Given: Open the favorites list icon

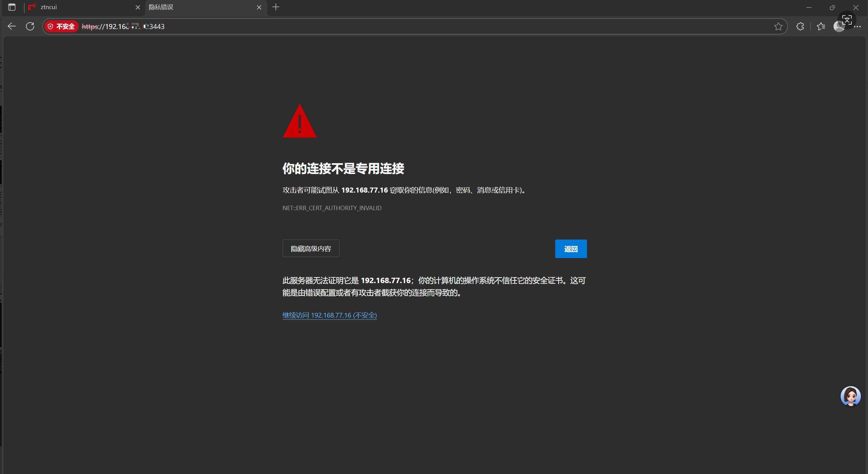Looking at the screenshot, I should coord(821,26).
